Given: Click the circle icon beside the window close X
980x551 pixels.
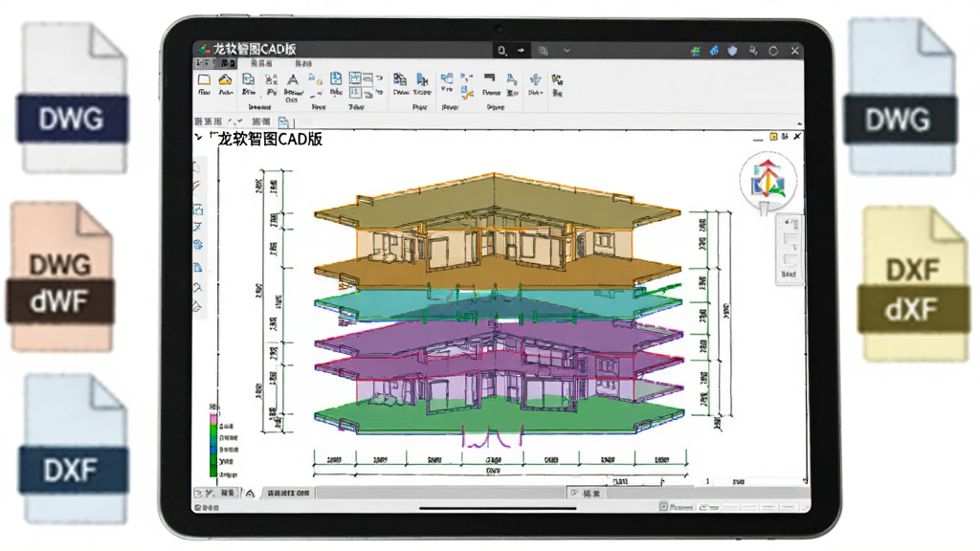Looking at the screenshot, I should coord(773,51).
